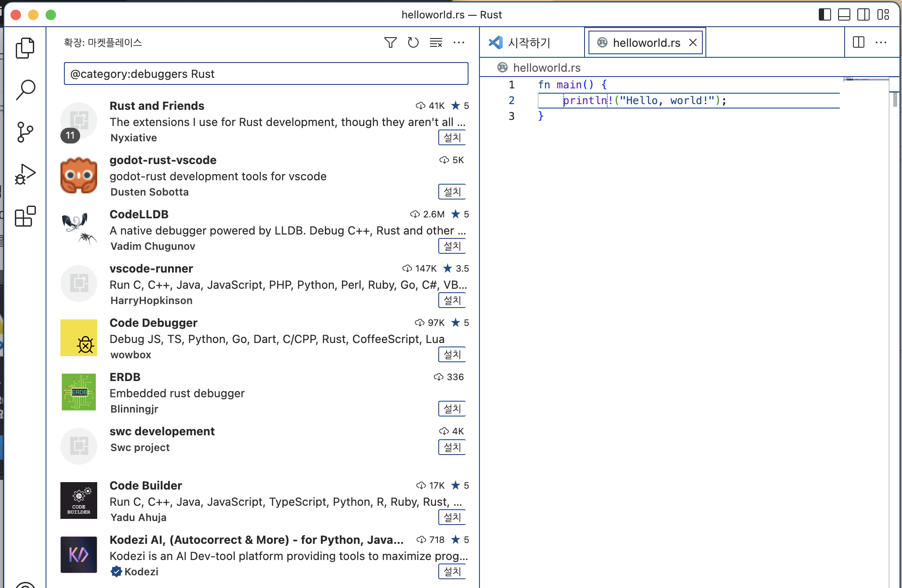Install the CodeLLDB extension

[x=452, y=246]
